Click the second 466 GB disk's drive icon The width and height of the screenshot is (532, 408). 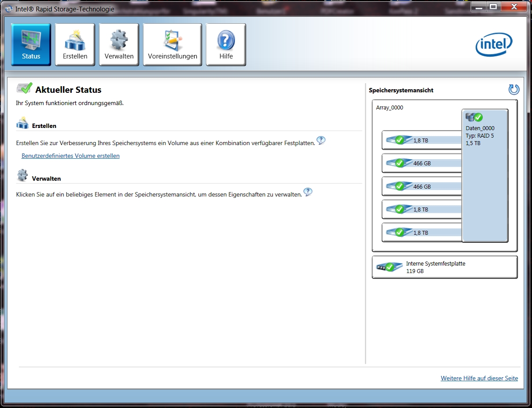[x=398, y=186]
